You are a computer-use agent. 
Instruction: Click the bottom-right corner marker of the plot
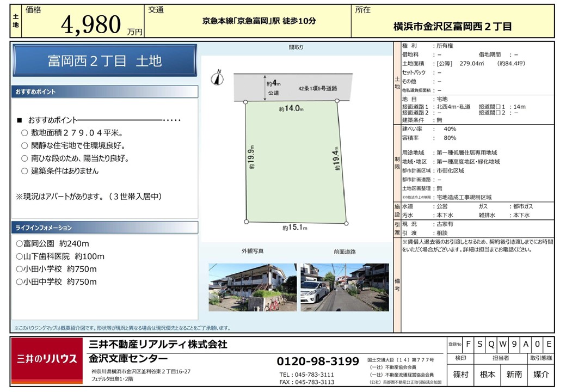tap(347, 222)
